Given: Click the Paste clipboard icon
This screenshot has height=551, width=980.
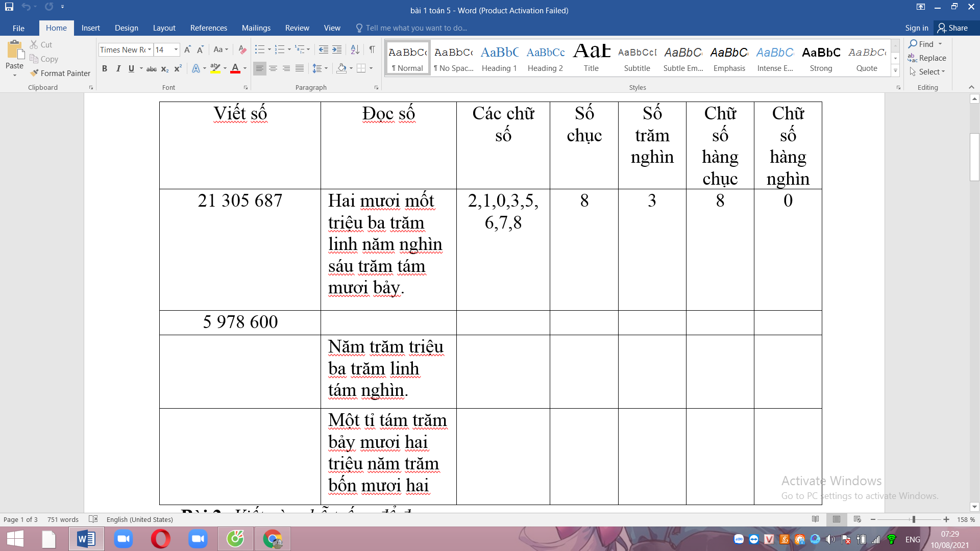Looking at the screenshot, I should 14,50.
